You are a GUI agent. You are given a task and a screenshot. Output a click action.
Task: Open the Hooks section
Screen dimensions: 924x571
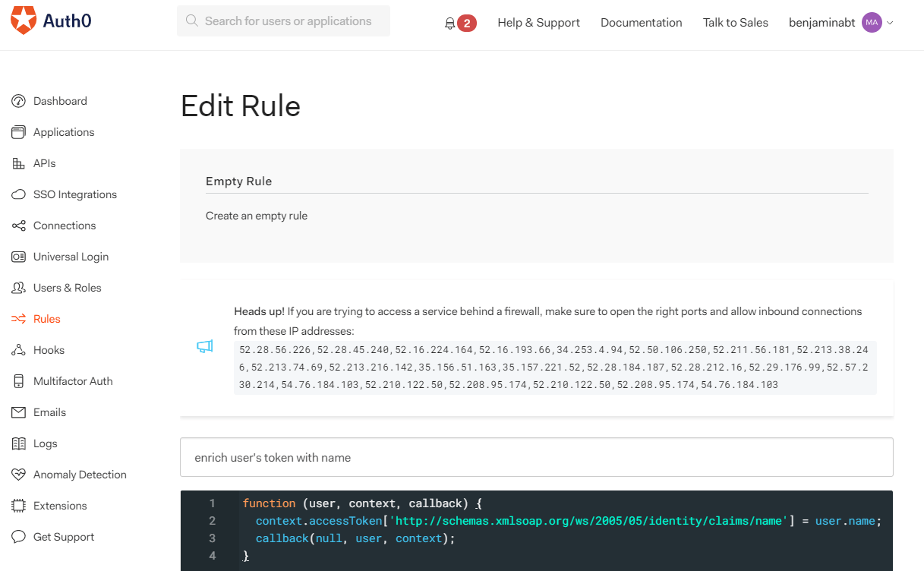tap(48, 349)
